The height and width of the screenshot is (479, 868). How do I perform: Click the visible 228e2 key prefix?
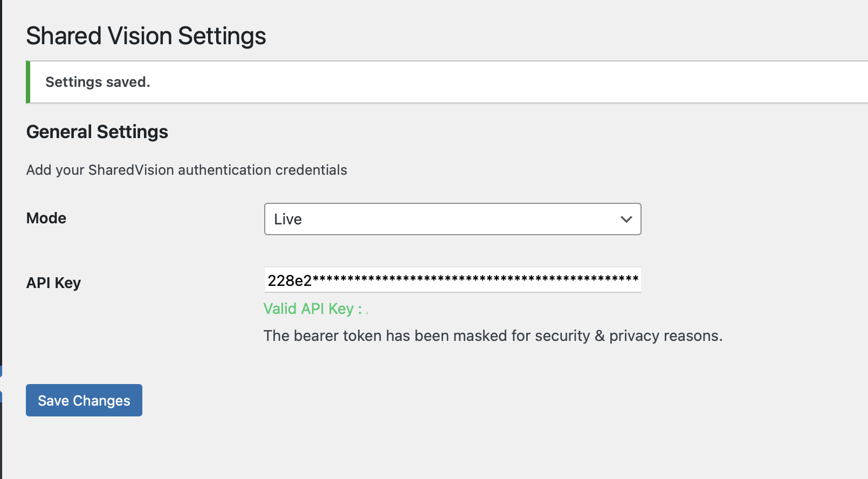[x=290, y=280]
